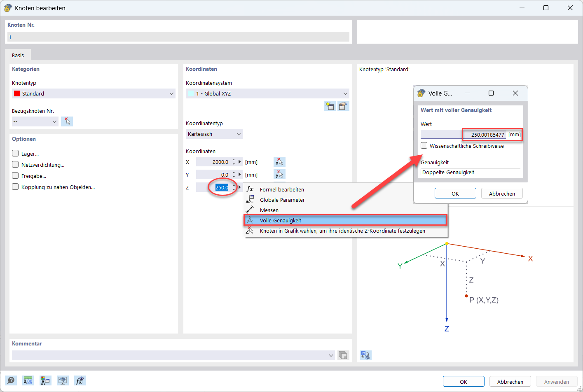The image size is (583, 392).
Task: Click the display properties monitor icon
Action: pos(63,380)
